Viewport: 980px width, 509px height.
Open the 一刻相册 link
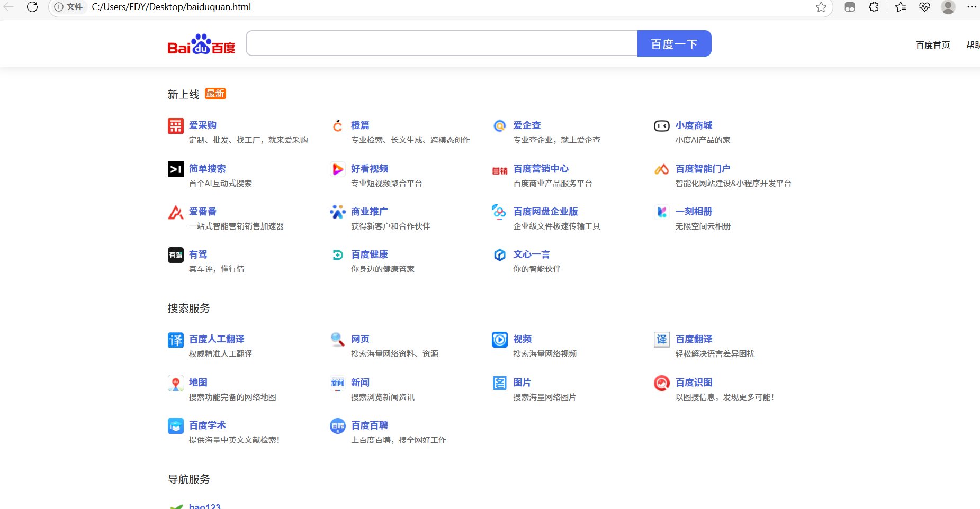(694, 212)
